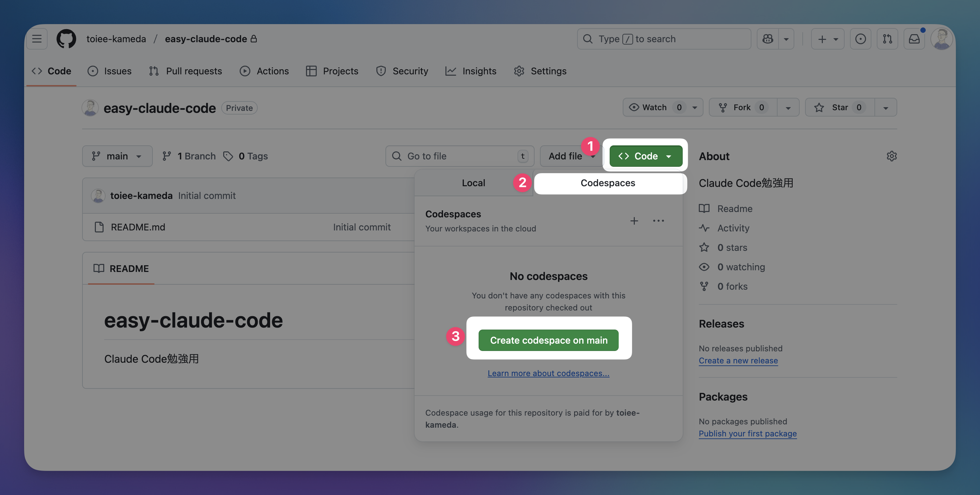
Task: Expand the Star lists dropdown arrow
Action: click(x=885, y=107)
